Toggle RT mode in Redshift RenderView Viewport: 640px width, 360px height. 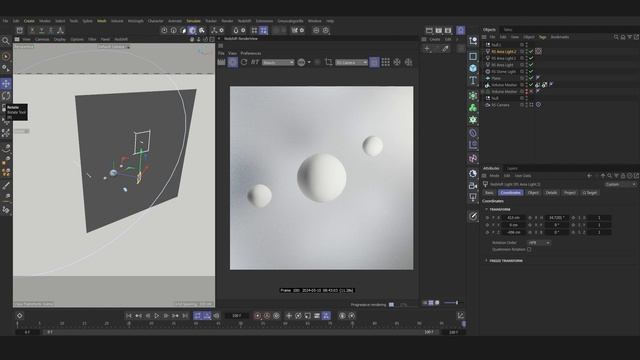(255, 62)
